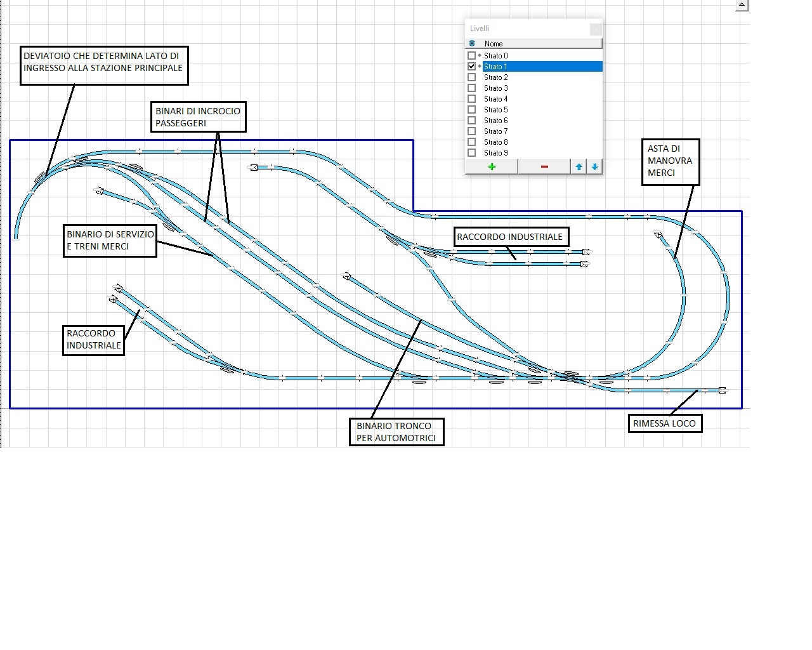Image resolution: width=812 pixels, height=650 pixels.
Task: Select the BINARIO TRONCO PER AUTOMOTRICI label
Action: (x=396, y=432)
